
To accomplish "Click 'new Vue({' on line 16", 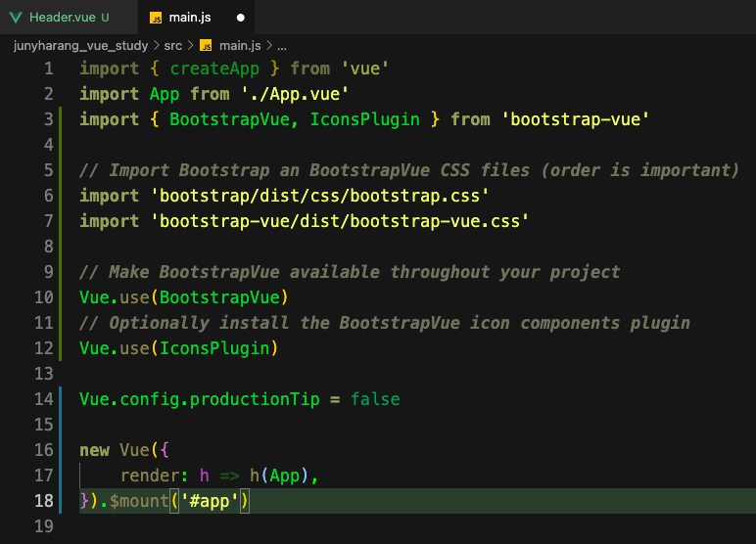I will [124, 450].
